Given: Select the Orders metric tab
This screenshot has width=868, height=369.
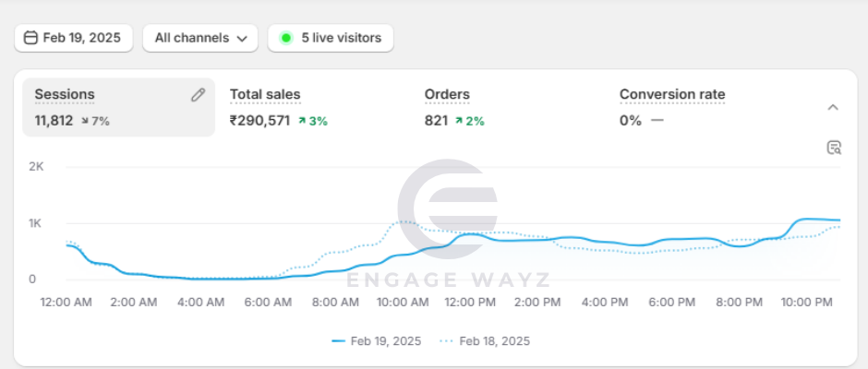Looking at the screenshot, I should tap(447, 94).
